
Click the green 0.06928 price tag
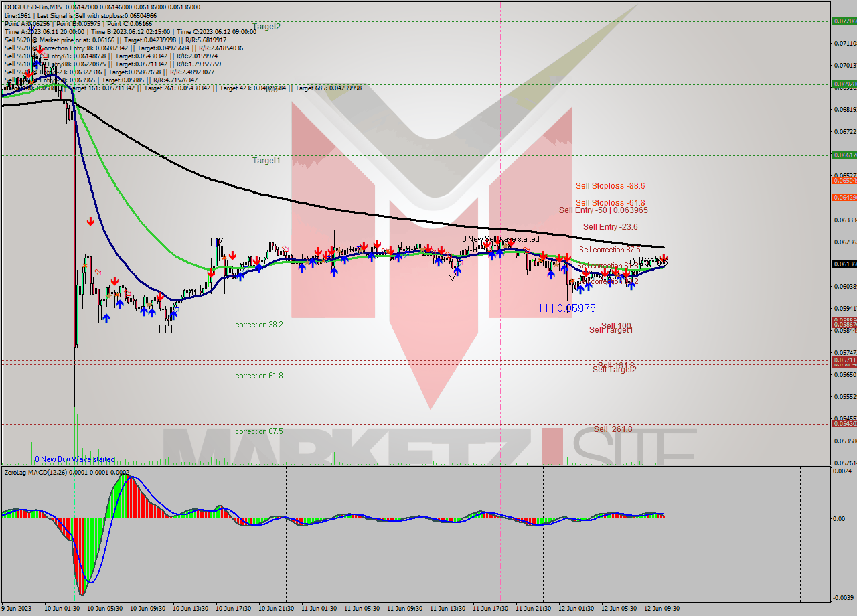tap(844, 84)
